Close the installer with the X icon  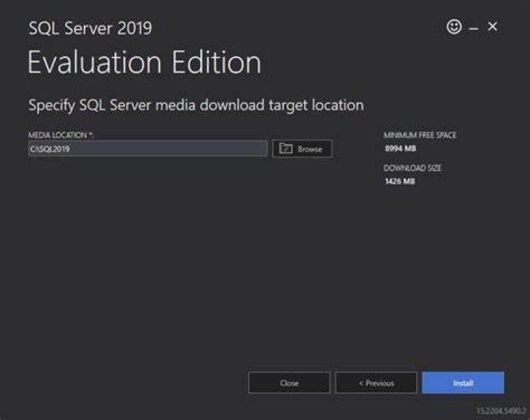pos(492,26)
